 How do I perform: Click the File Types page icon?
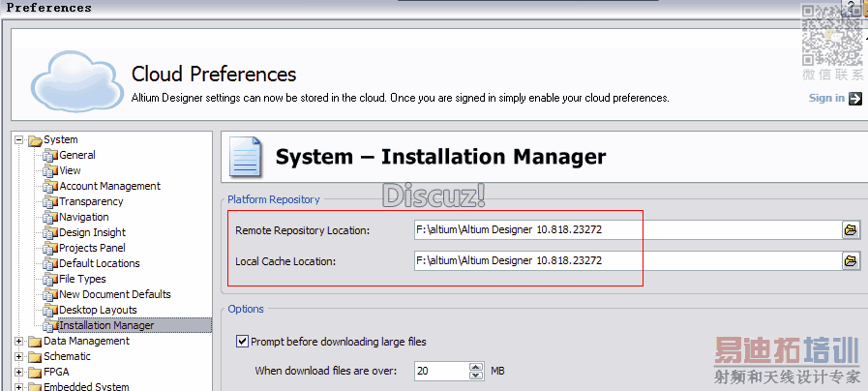[x=51, y=279]
